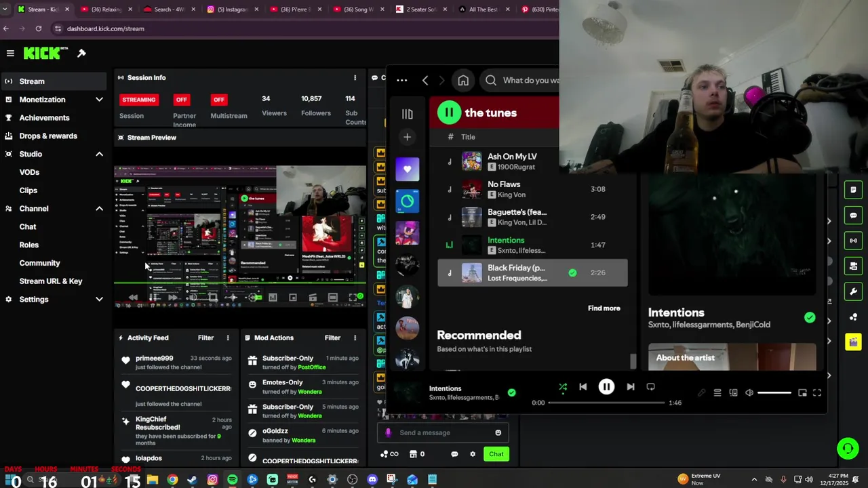Click the Stream Preview thumbnail

pyautogui.click(x=240, y=235)
